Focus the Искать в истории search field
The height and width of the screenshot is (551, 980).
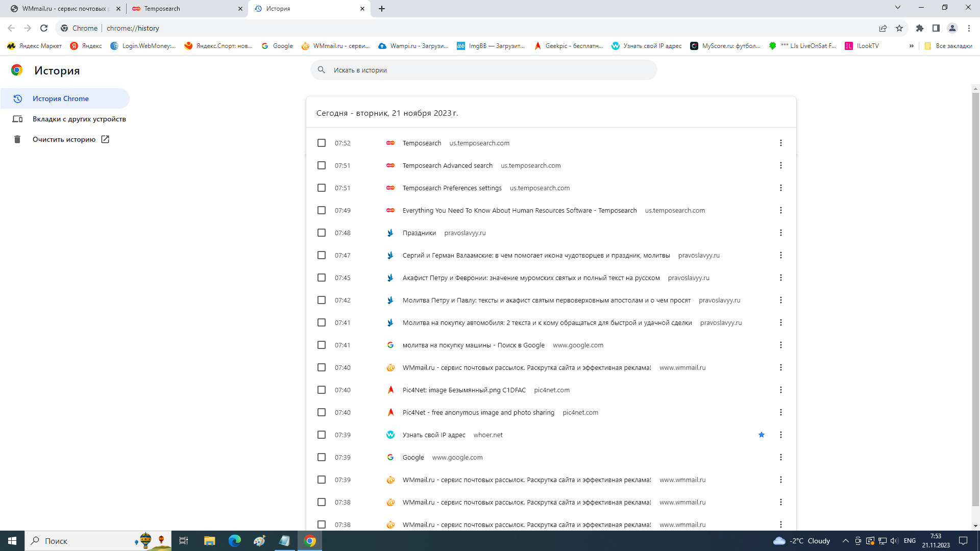click(x=484, y=70)
